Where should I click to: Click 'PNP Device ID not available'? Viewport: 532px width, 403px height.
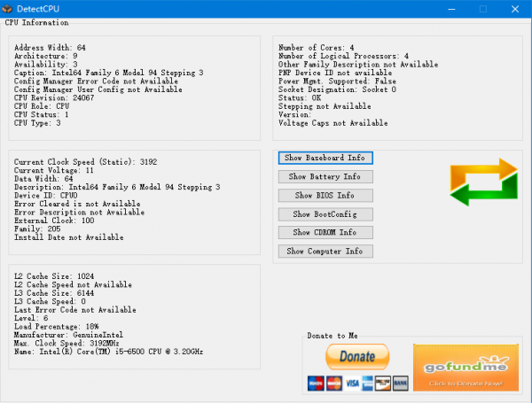335,73
